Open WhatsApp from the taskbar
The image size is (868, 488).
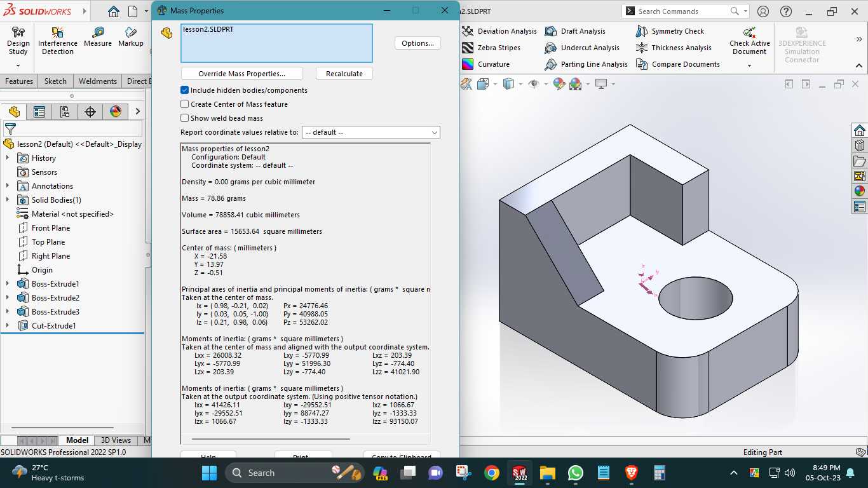pyautogui.click(x=576, y=473)
